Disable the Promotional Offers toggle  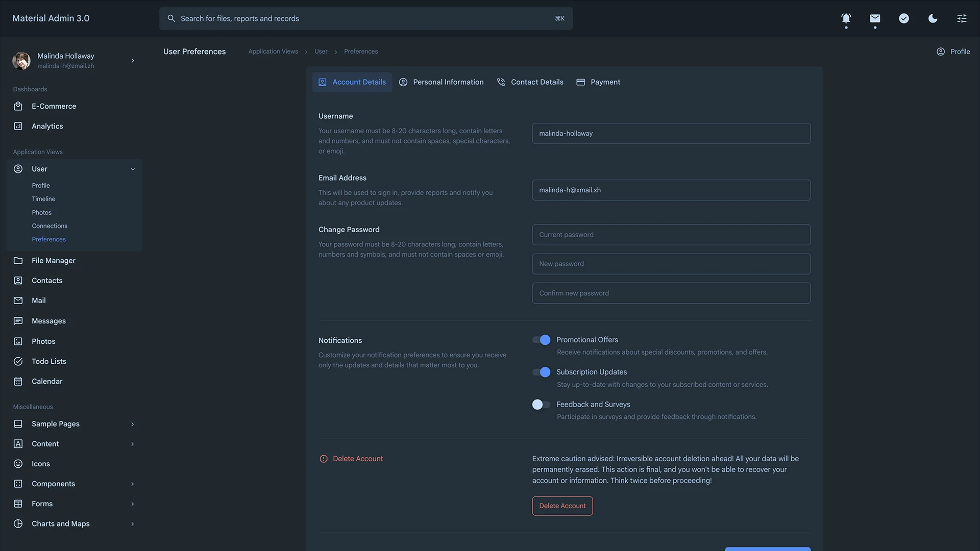click(541, 340)
